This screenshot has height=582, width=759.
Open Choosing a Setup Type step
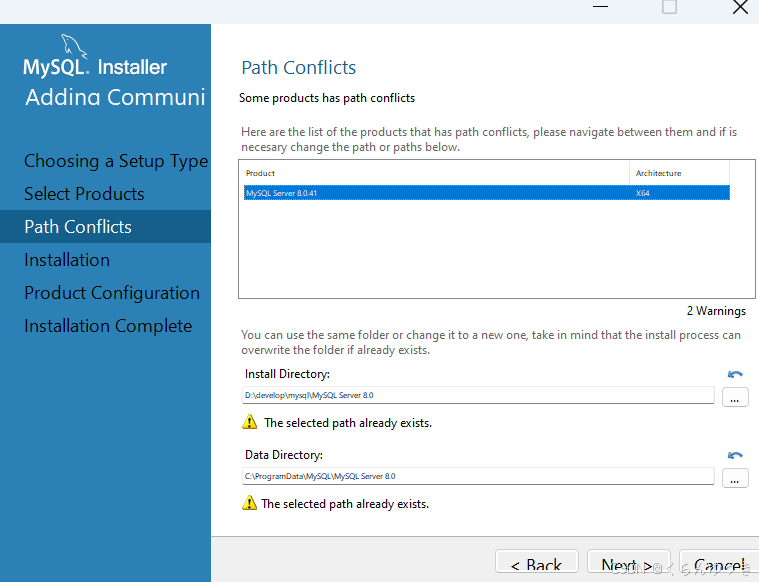(116, 161)
